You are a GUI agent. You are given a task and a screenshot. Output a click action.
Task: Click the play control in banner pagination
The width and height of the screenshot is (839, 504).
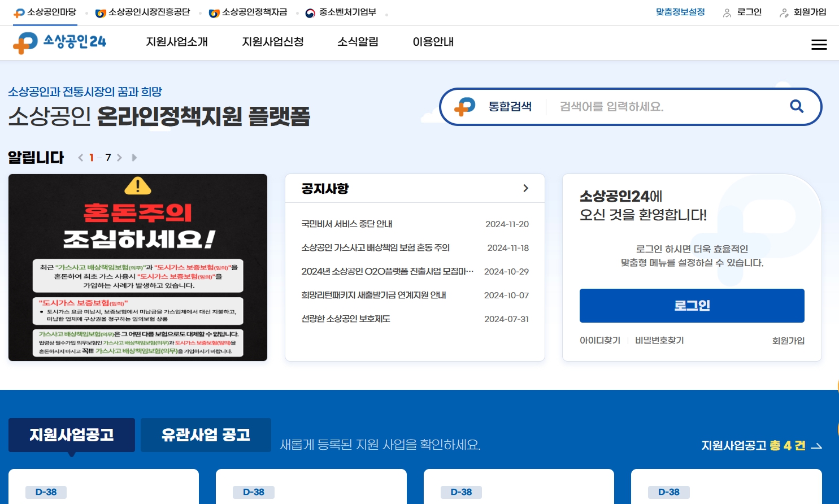[134, 158]
